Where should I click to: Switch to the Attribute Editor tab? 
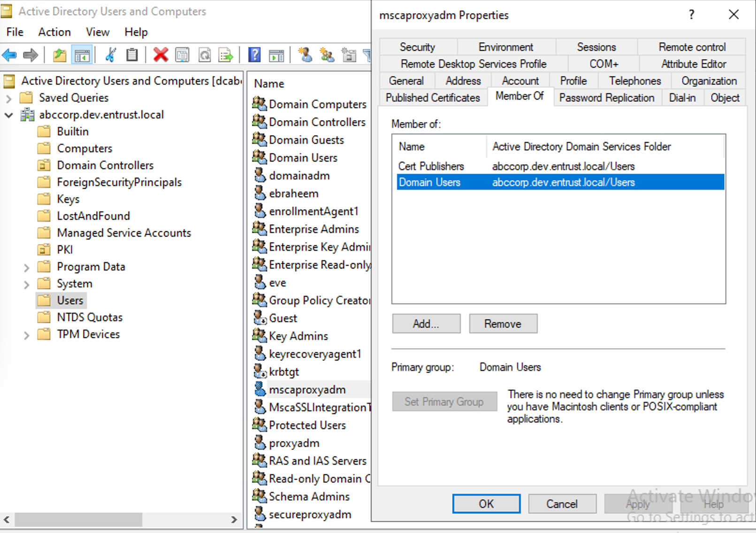(693, 64)
